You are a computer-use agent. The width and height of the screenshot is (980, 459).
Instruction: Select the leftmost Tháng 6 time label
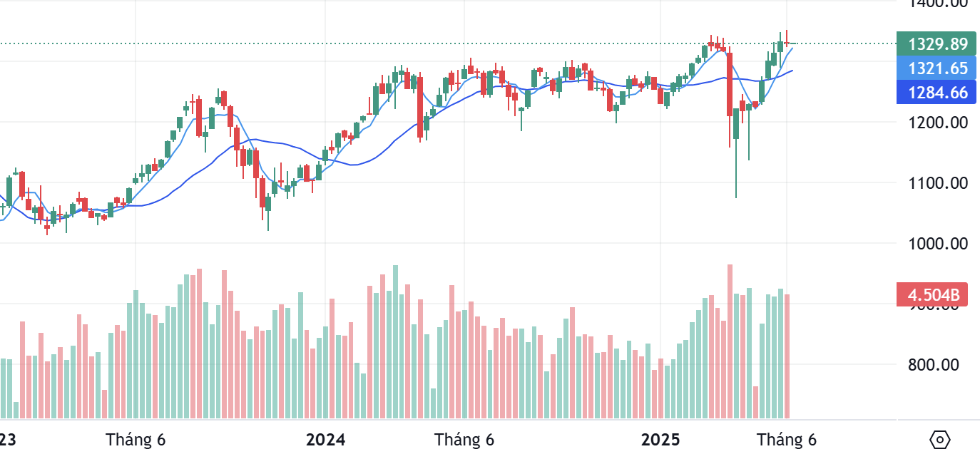pos(136,440)
